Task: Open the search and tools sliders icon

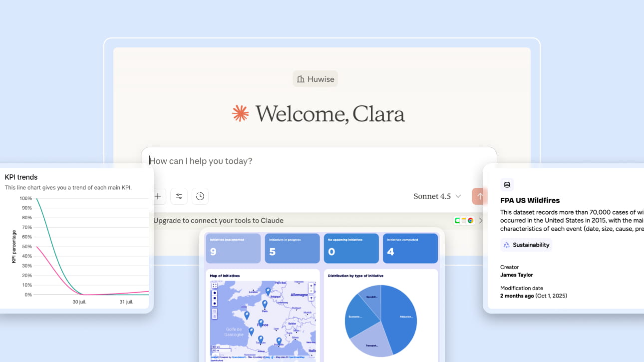Action: tap(179, 196)
